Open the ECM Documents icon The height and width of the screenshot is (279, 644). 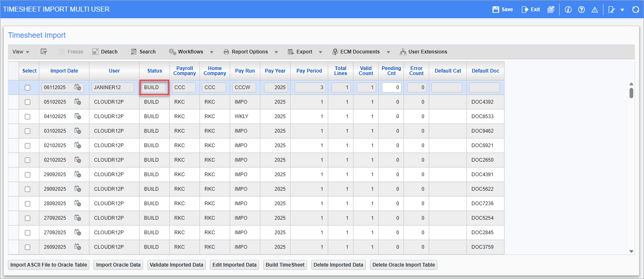(334, 51)
